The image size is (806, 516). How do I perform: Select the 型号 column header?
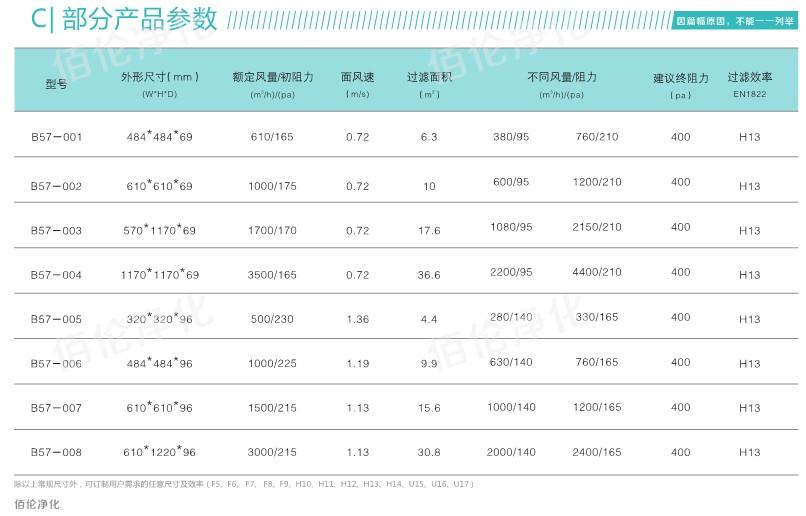(x=56, y=85)
